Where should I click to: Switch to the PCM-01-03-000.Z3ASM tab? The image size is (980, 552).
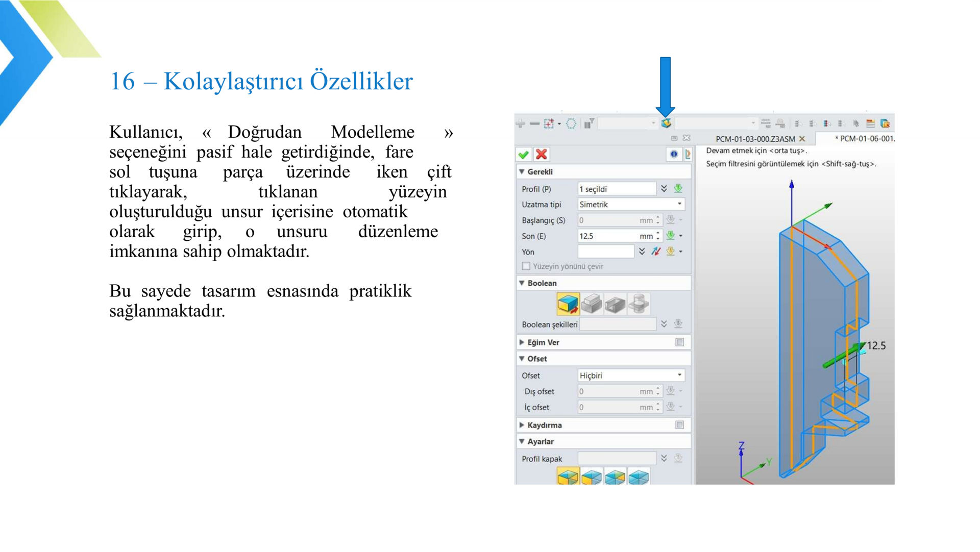tap(755, 139)
